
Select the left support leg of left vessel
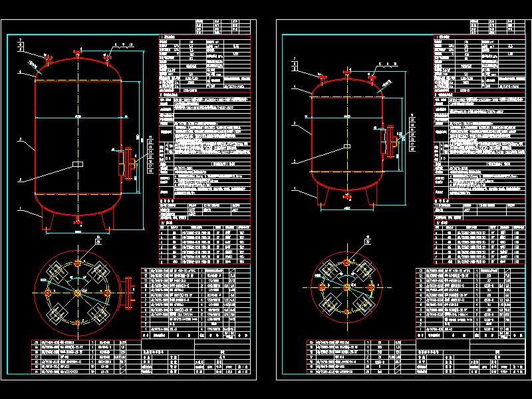point(48,219)
